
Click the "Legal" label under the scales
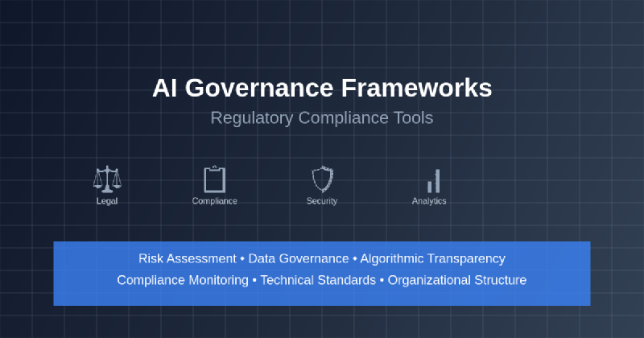(x=106, y=201)
